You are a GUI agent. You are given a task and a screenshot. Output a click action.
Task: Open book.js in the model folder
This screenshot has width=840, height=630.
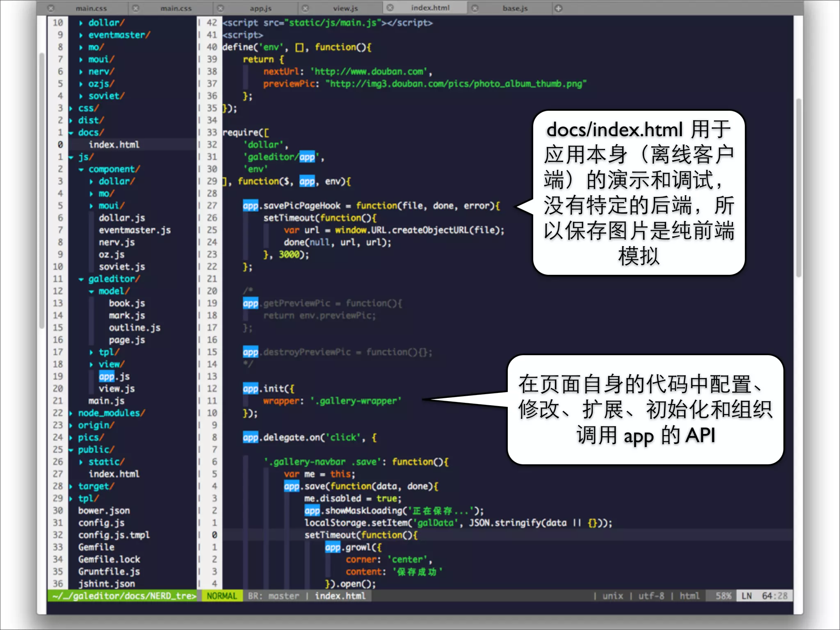[127, 304]
